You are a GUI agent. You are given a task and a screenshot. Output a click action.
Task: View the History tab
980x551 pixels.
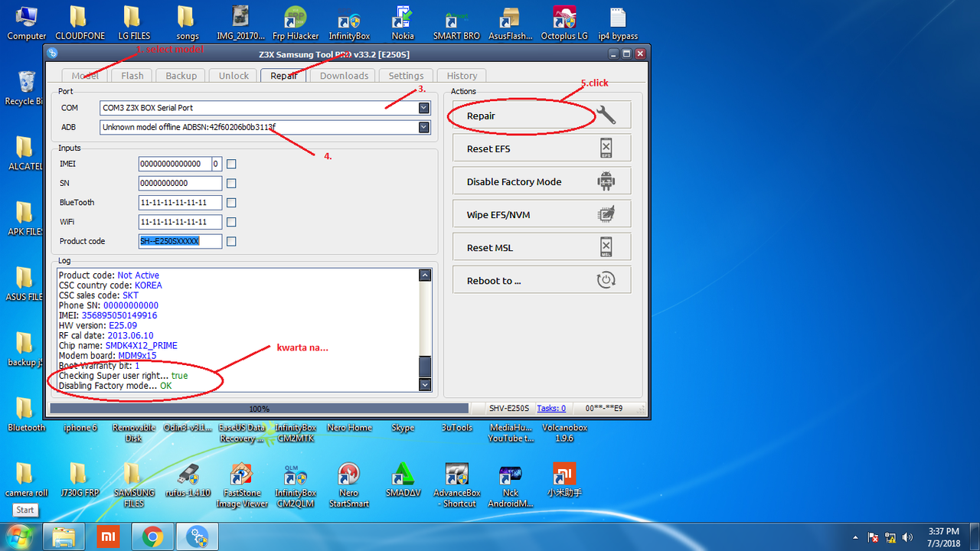pyautogui.click(x=462, y=76)
